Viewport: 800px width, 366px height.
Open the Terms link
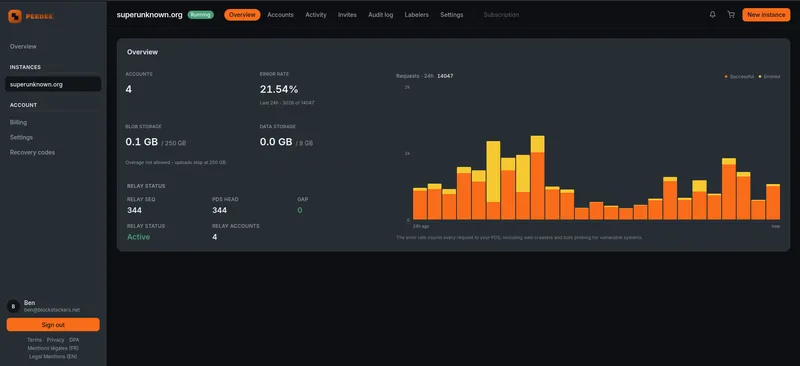(34, 340)
